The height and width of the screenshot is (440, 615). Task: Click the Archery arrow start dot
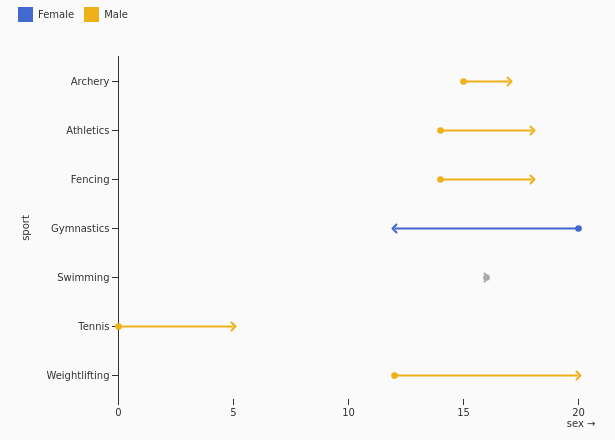pyautogui.click(x=463, y=82)
